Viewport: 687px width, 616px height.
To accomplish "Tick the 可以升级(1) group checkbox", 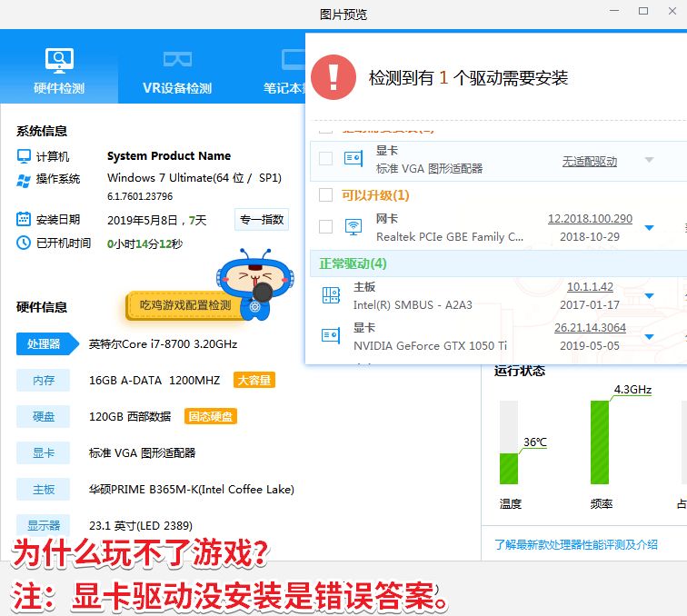I will [325, 195].
